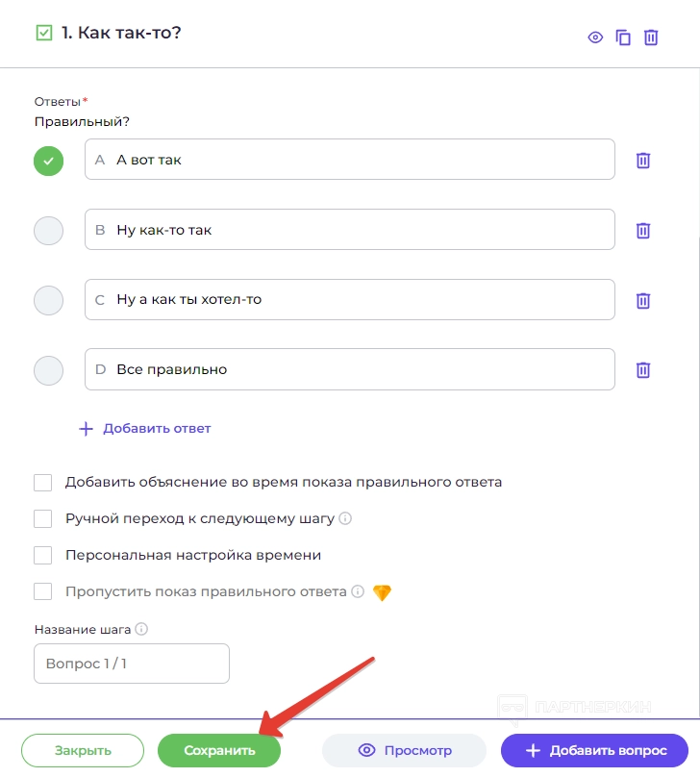Image resolution: width=700 pixels, height=777 pixels.
Task: Click the premium diamond icon
Action: point(382,592)
